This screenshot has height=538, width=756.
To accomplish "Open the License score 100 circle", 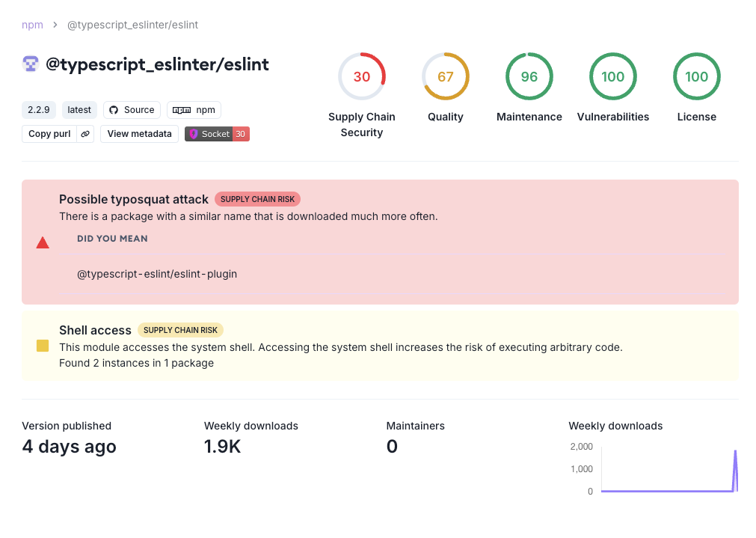I will [697, 77].
